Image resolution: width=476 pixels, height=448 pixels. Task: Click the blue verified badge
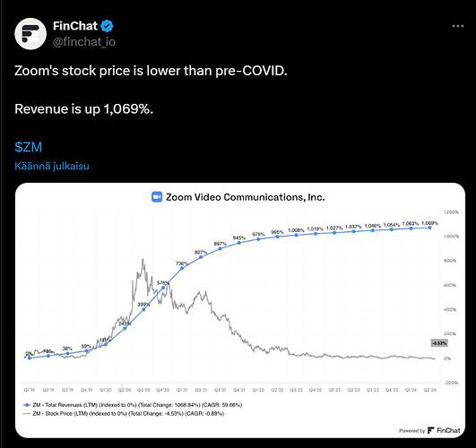107,26
